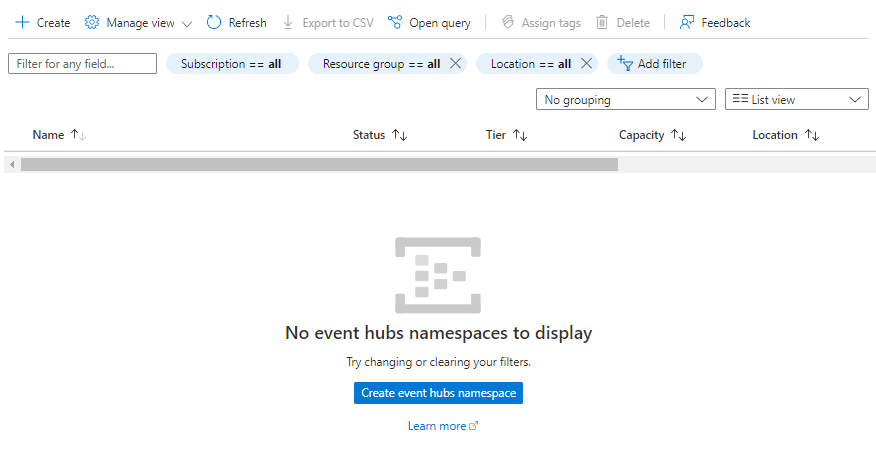Click the Create plus icon
Screen dimensions: 876x449
(x=22, y=22)
